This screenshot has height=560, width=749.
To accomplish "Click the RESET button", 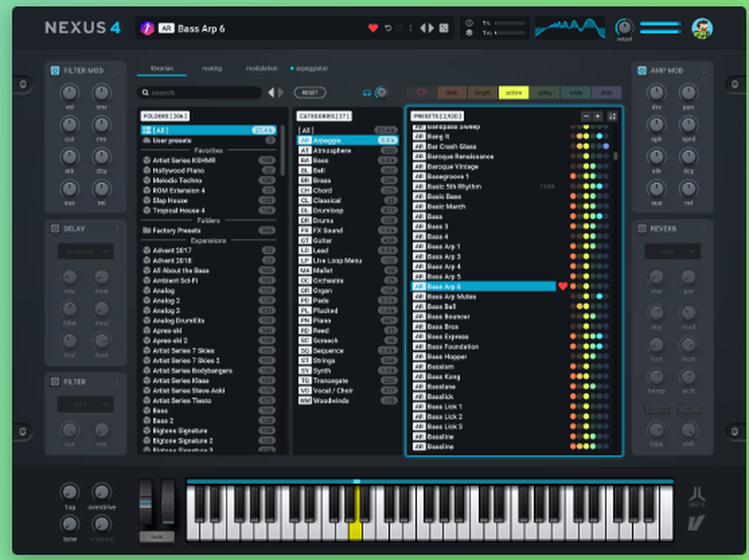I will click(310, 93).
